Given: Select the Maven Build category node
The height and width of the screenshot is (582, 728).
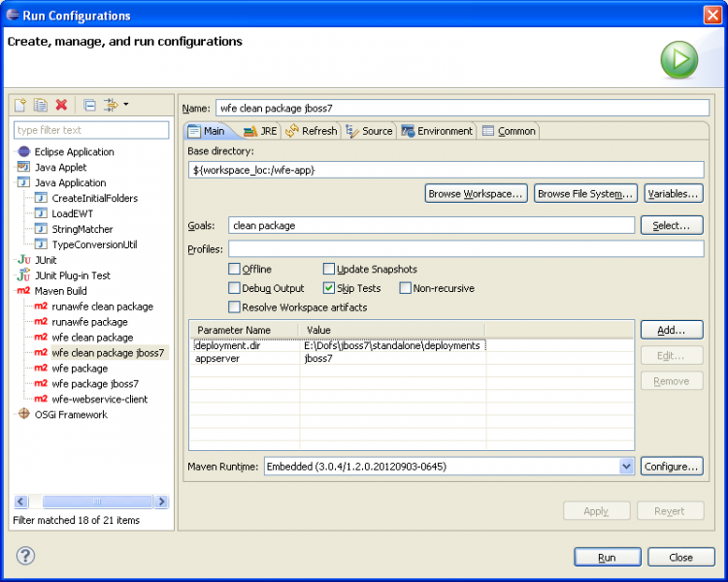Looking at the screenshot, I should coord(60,291).
